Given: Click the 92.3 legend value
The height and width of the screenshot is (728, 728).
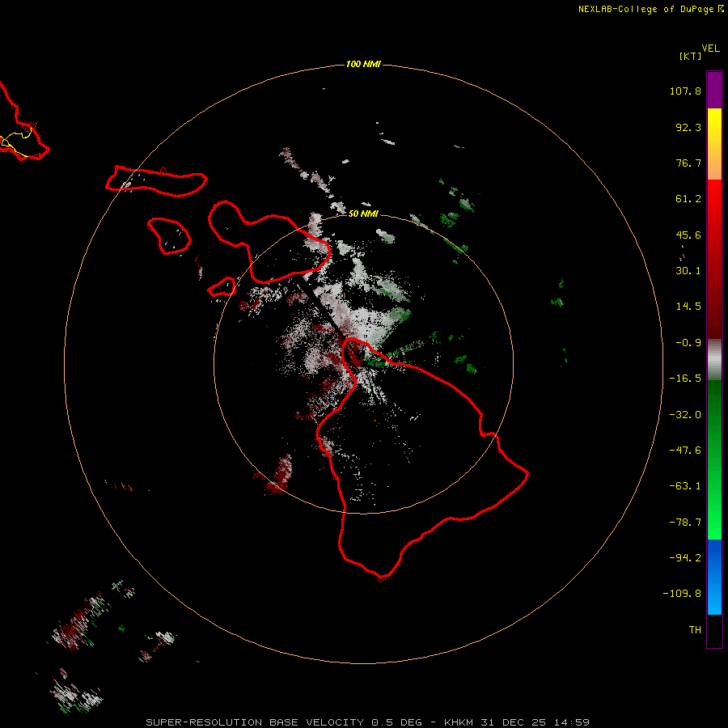Looking at the screenshot, I should [688, 127].
